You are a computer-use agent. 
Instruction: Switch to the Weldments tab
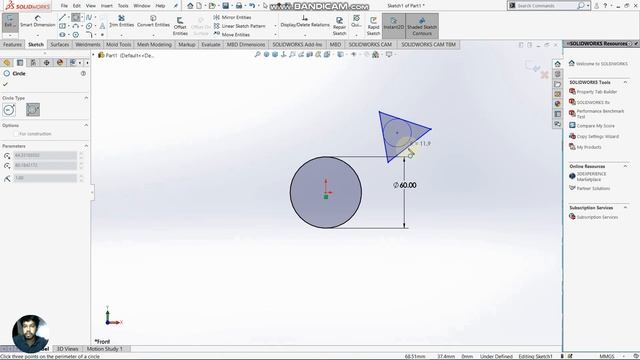coord(88,44)
